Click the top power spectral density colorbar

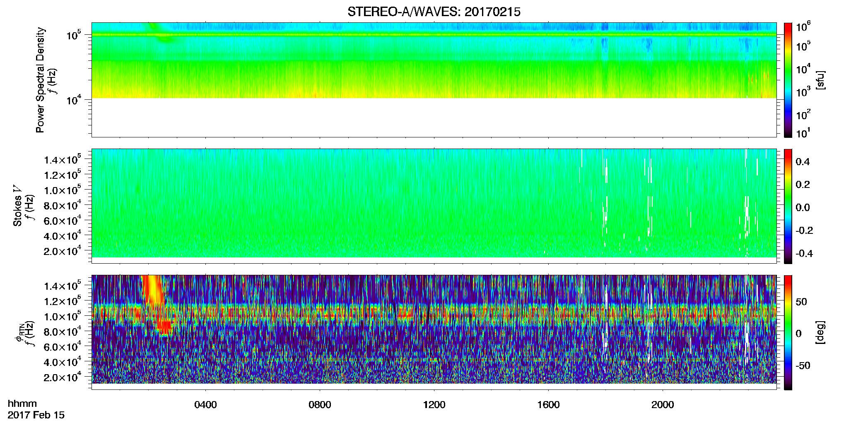coord(788,80)
